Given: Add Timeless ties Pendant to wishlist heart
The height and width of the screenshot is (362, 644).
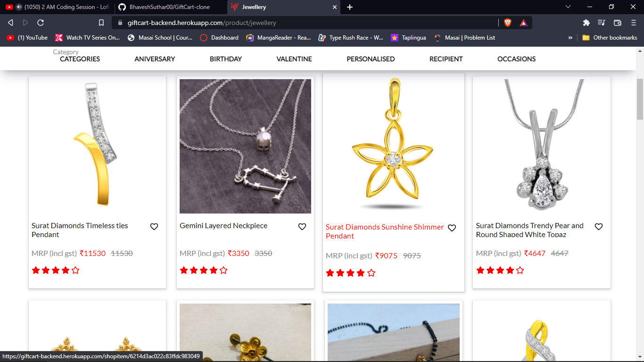Looking at the screenshot, I should pyautogui.click(x=154, y=227).
